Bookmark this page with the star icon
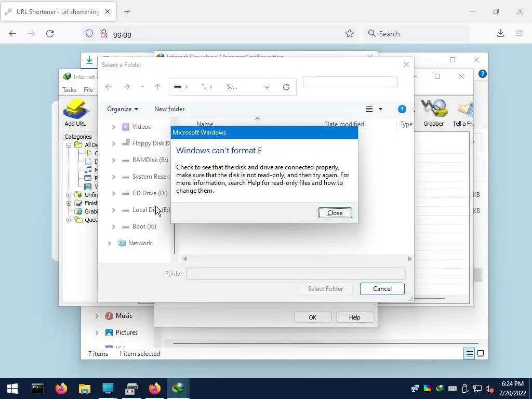Screen dimensions: 532x399 [x=350, y=34]
